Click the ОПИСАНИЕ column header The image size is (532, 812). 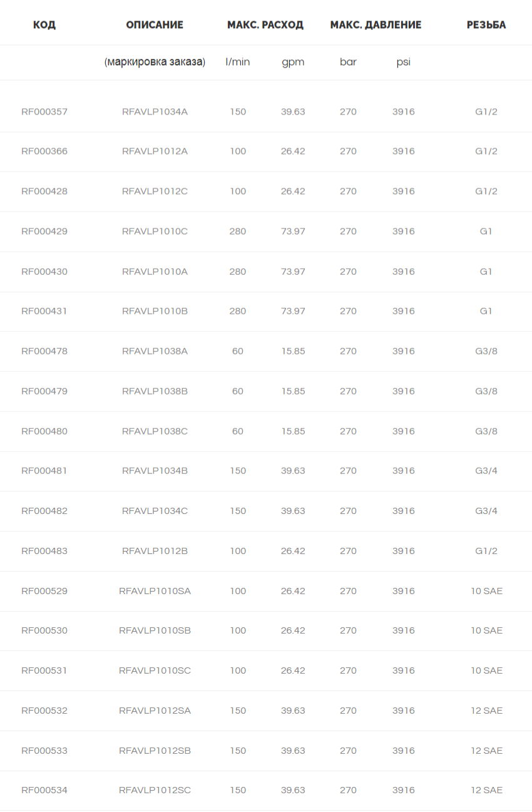click(x=155, y=25)
